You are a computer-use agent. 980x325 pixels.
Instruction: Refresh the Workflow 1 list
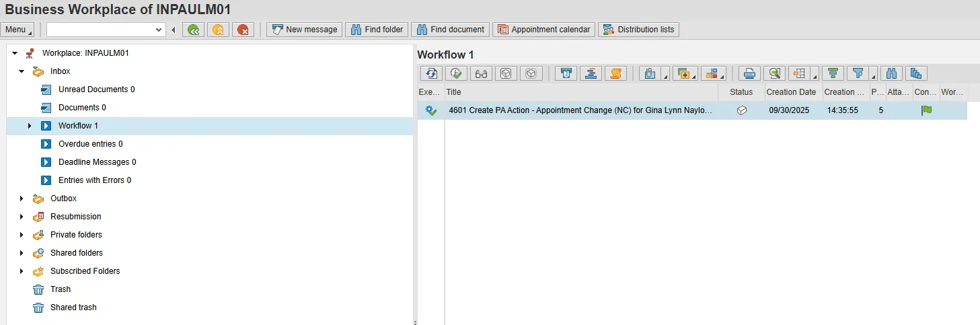(x=431, y=73)
